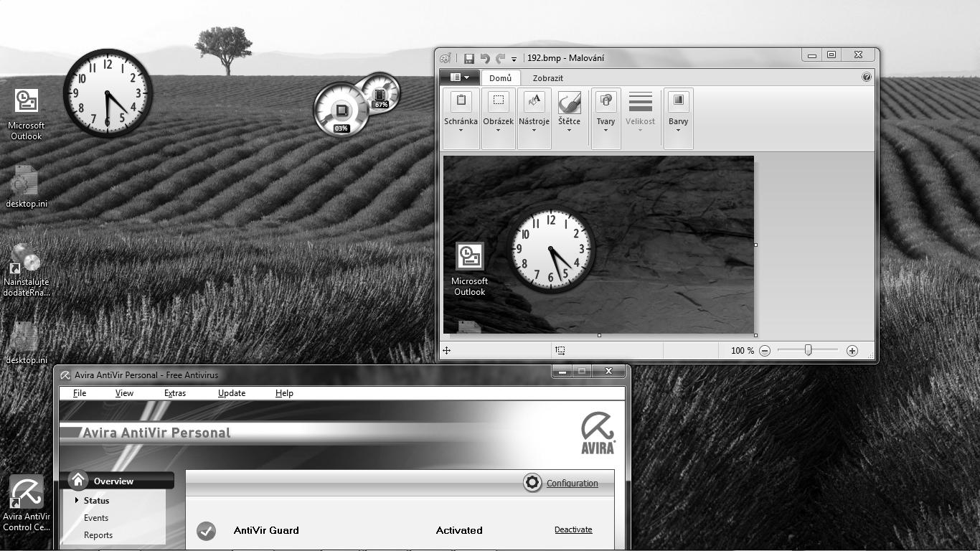Click the Avira umbrella icon in the title bar
This screenshot has width=980, height=551.
(x=65, y=375)
